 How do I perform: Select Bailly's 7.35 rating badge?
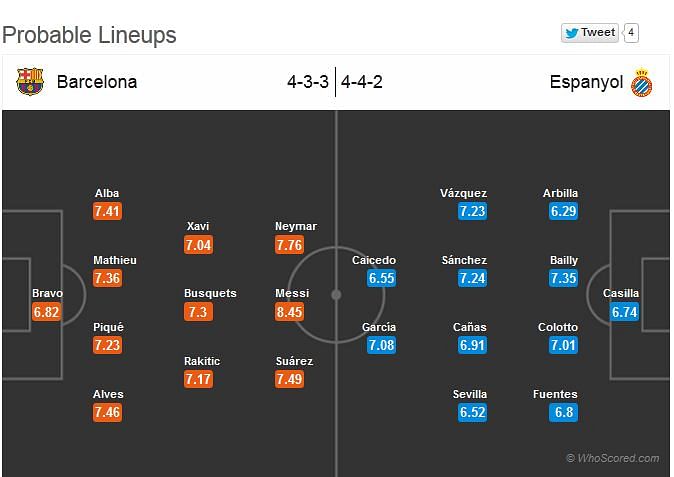[563, 278]
